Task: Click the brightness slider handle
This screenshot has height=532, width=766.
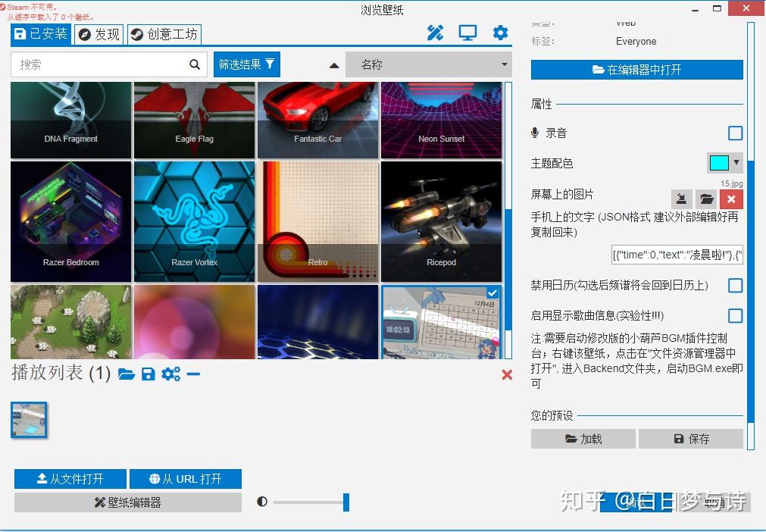Action: tap(346, 502)
